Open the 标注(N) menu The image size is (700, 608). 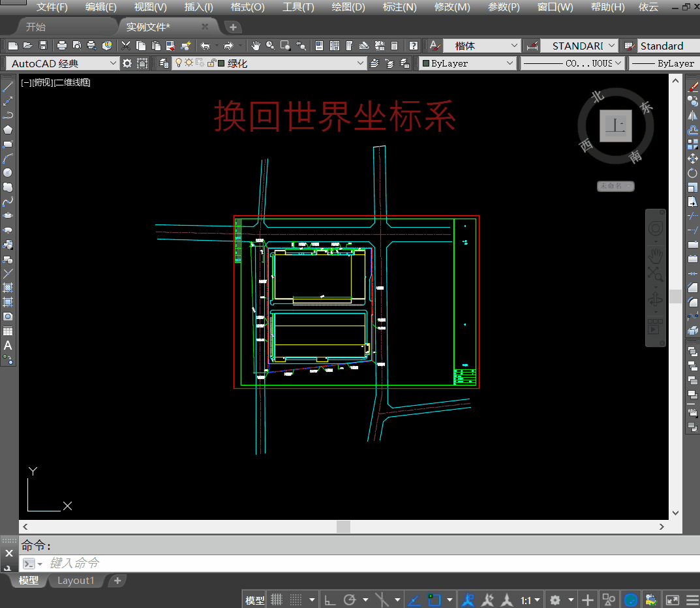pyautogui.click(x=399, y=7)
